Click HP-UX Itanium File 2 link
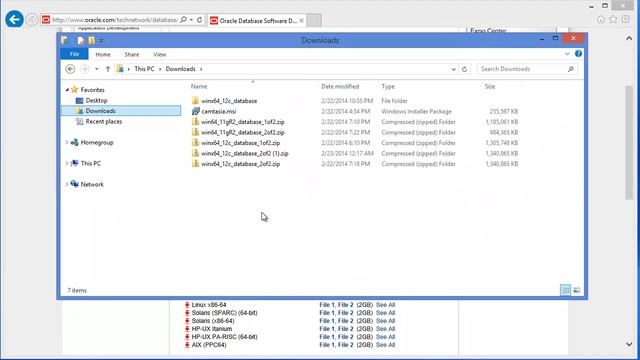Image resolution: width=640 pixels, height=360 pixels. pos(345,329)
